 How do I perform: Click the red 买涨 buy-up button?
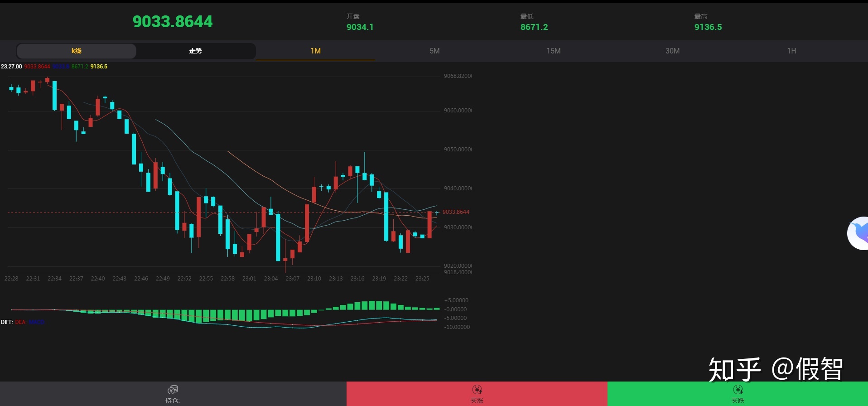click(x=477, y=394)
